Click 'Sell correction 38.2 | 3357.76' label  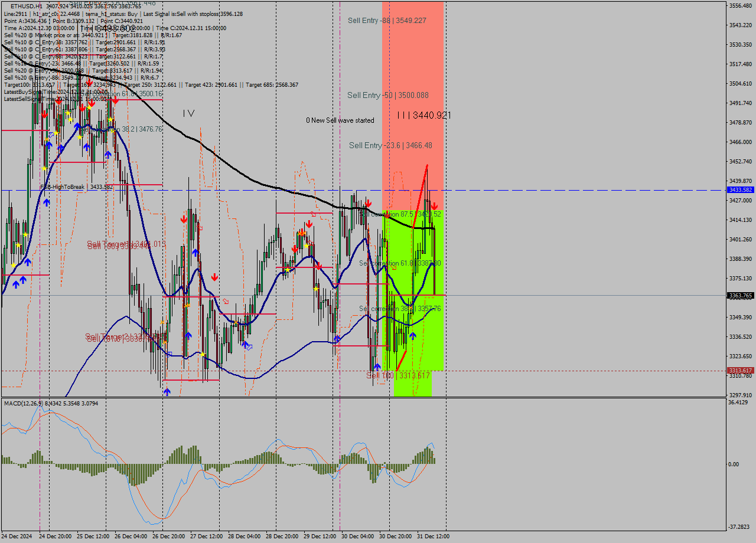pyautogui.click(x=400, y=309)
